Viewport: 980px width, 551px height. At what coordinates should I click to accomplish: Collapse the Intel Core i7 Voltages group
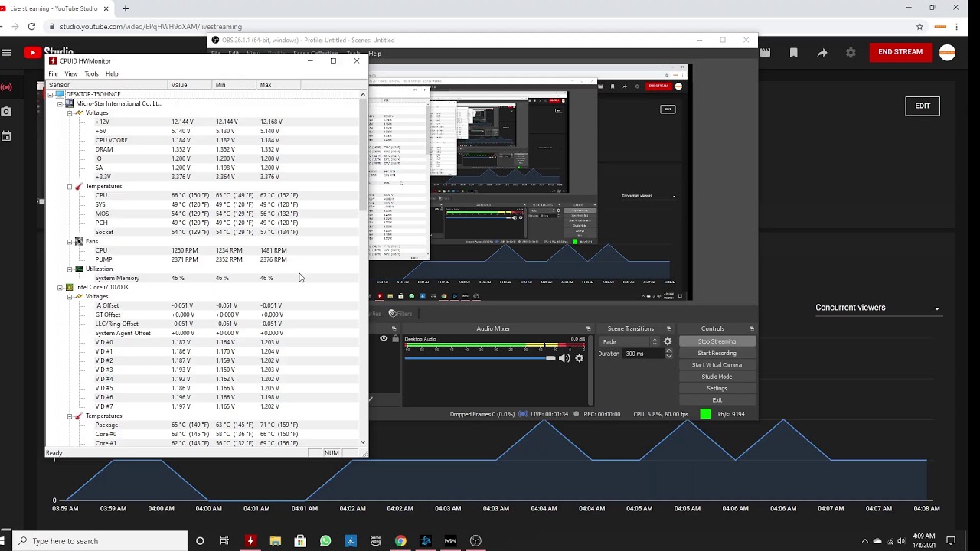pos(69,296)
